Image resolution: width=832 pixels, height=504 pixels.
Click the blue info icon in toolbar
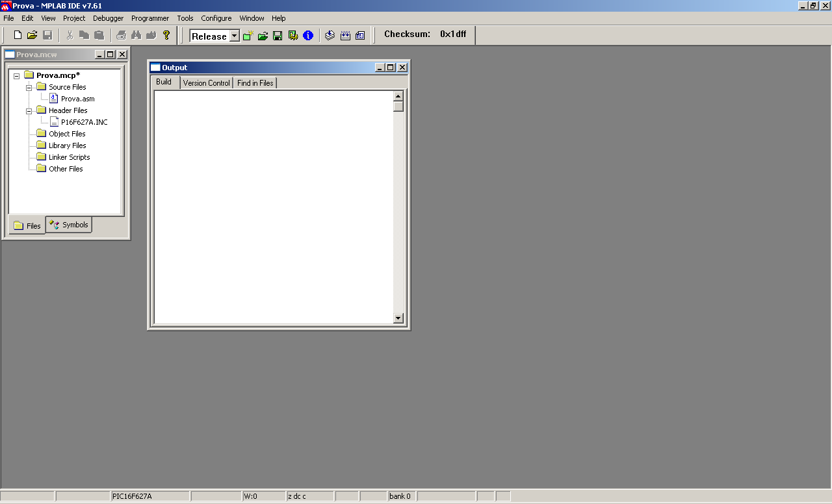pos(308,36)
